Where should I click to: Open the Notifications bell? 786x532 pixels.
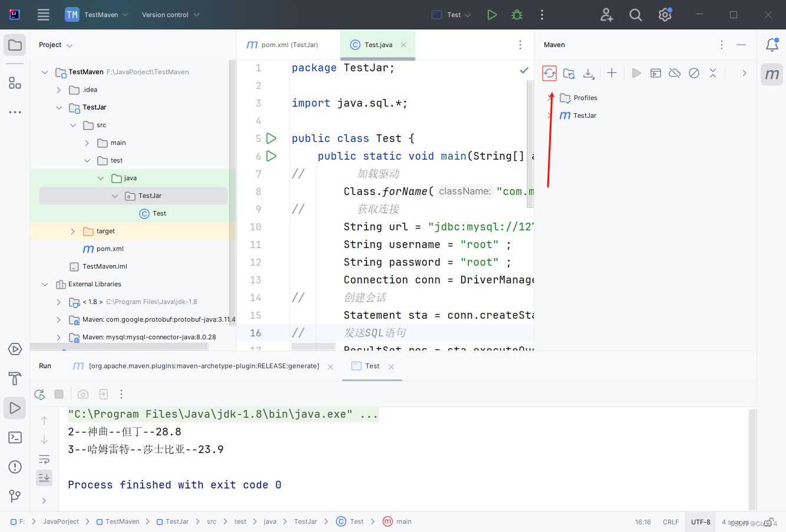pyautogui.click(x=772, y=45)
